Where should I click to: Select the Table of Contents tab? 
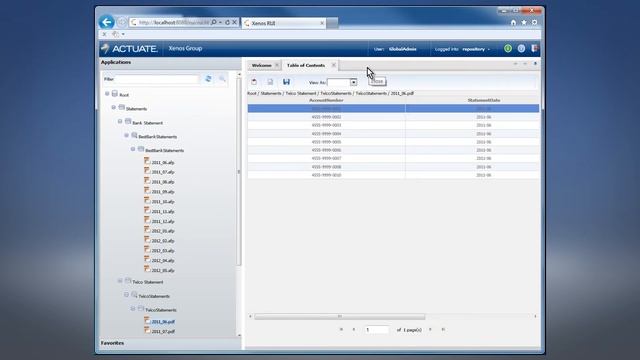pos(306,65)
